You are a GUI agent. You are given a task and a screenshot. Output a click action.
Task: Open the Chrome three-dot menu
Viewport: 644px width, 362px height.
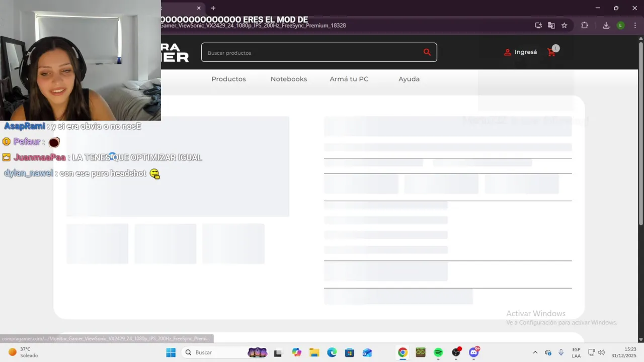(x=636, y=25)
